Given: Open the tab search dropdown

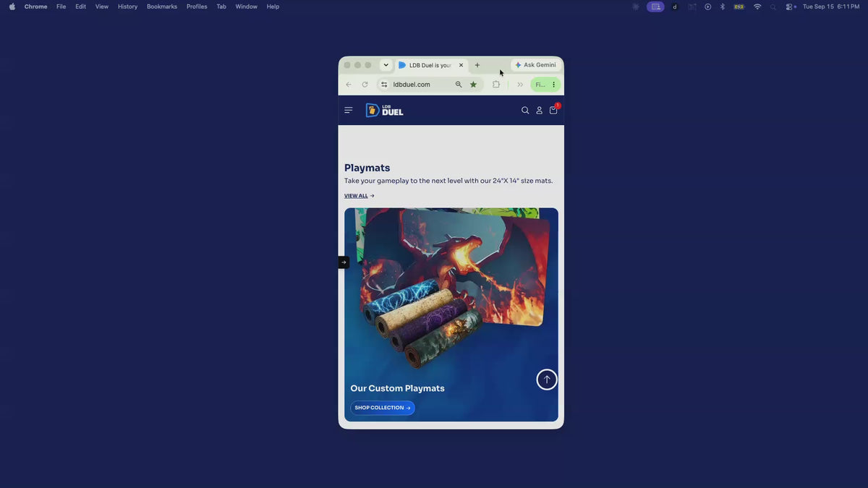Looking at the screenshot, I should (x=386, y=65).
